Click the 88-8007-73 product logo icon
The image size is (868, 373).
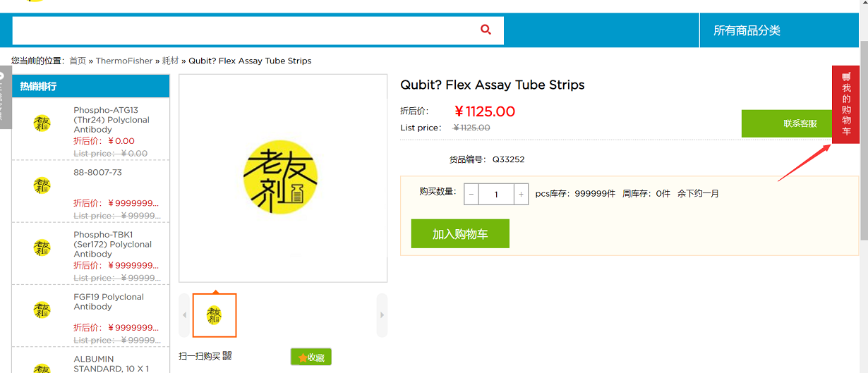[42, 185]
